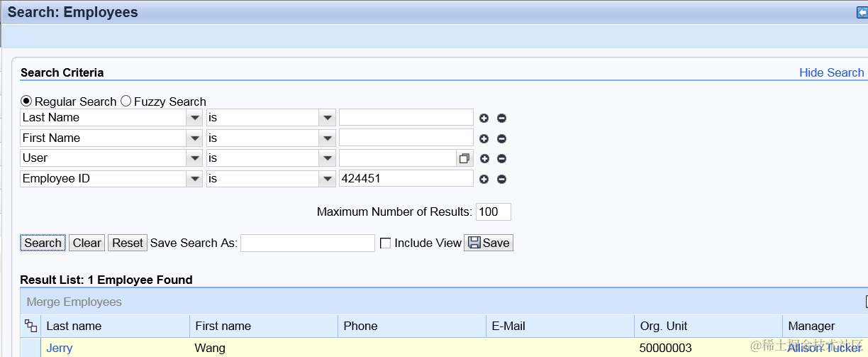
Task: Click the Save button
Action: coord(489,243)
